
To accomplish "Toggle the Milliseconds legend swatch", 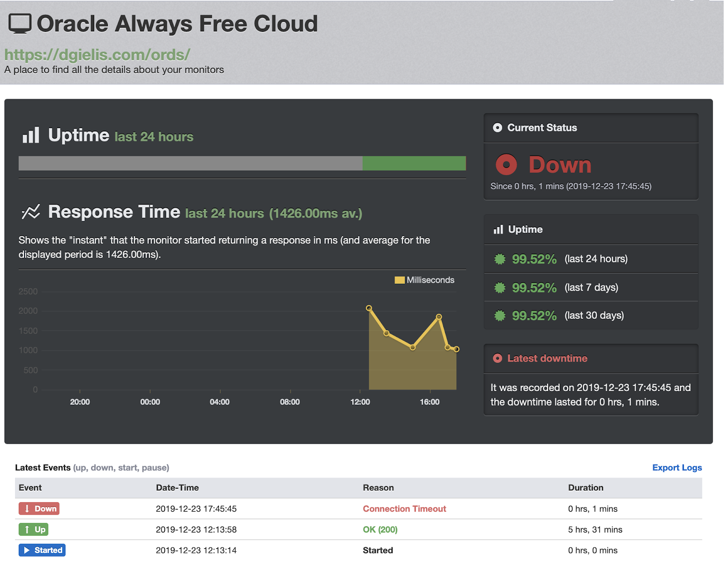I will pos(399,280).
